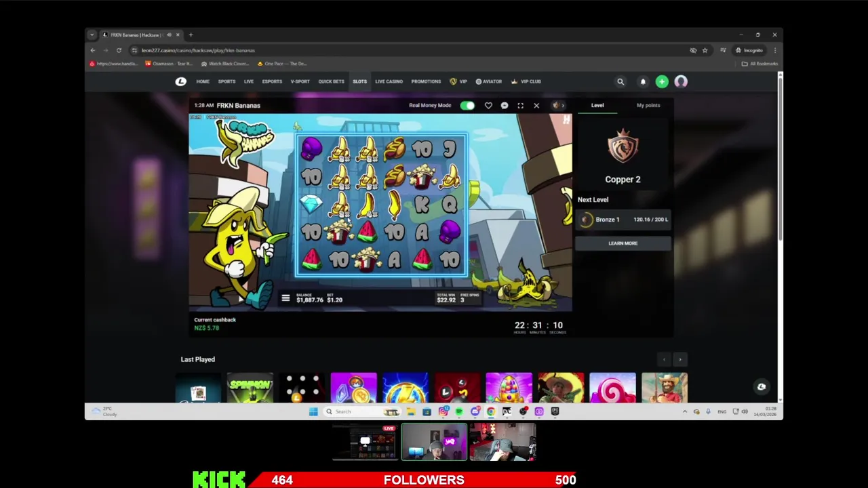Click the green deposit plus button
The width and height of the screenshot is (868, 488).
(662, 81)
